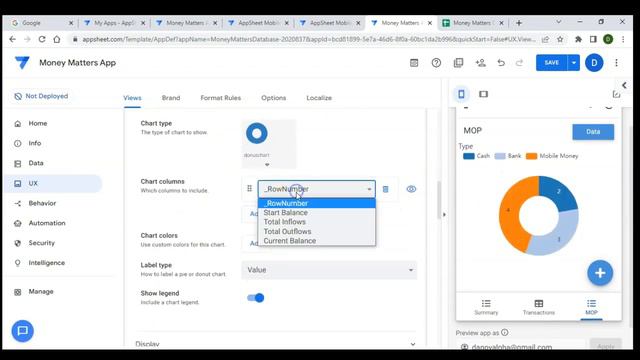Switch to the Views tab

pos(132,98)
